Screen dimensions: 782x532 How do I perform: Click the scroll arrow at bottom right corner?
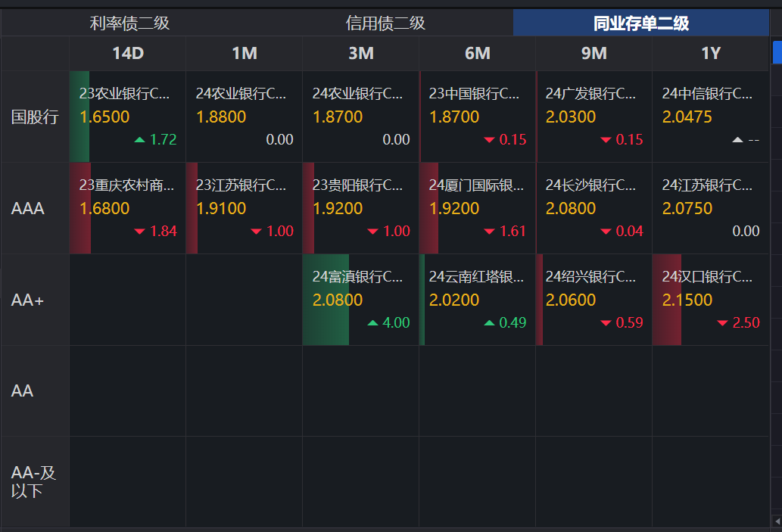(776, 521)
